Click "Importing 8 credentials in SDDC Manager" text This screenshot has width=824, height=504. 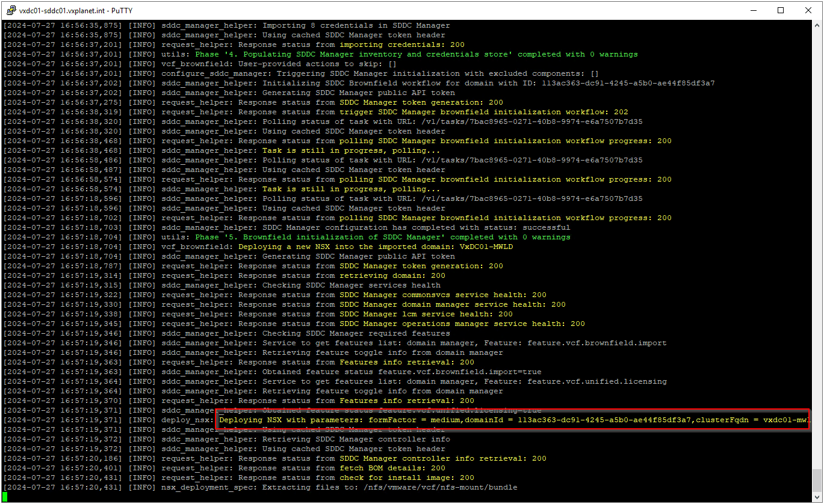pos(356,25)
